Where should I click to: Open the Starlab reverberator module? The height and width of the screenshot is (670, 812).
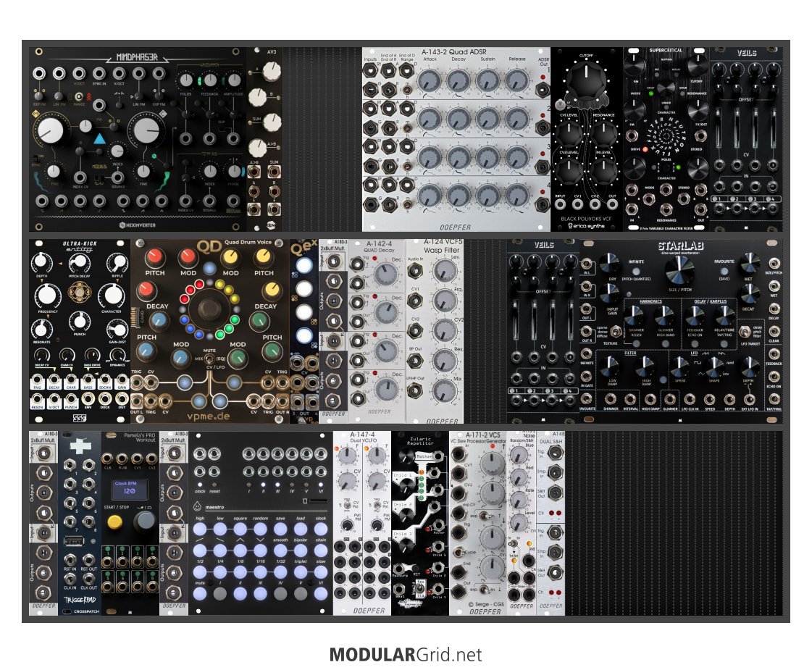click(x=681, y=331)
